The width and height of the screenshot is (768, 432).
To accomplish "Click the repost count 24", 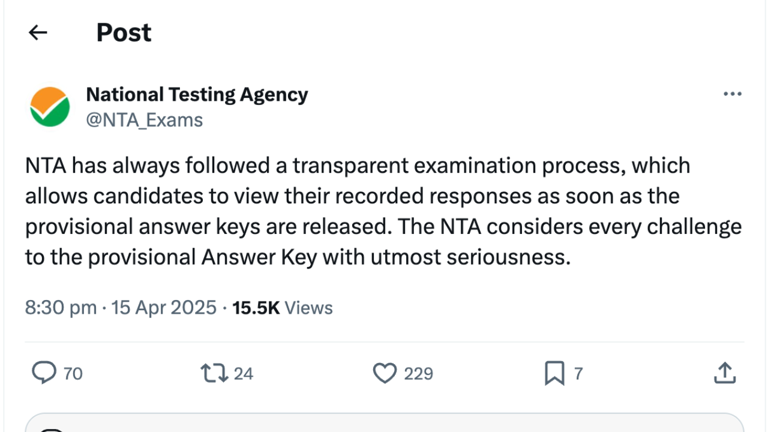I will tap(243, 374).
